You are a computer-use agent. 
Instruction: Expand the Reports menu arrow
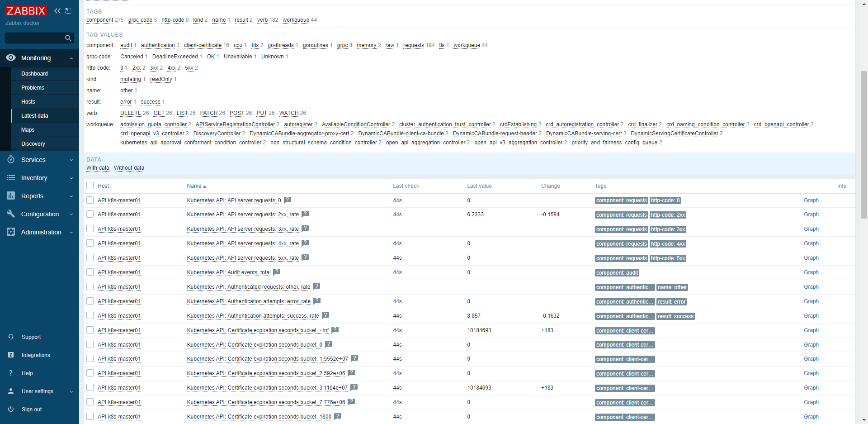[71, 196]
